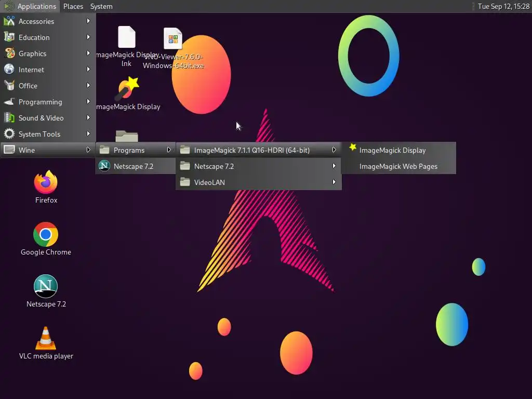This screenshot has height=399, width=532.
Task: Expand the Accessories submenu arrow
Action: pyautogui.click(x=88, y=21)
